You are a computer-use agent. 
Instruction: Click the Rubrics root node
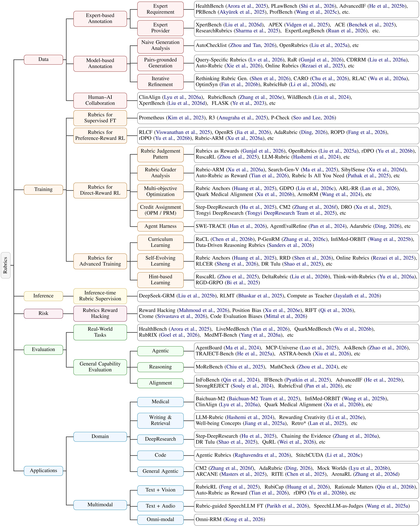coord(6,265)
